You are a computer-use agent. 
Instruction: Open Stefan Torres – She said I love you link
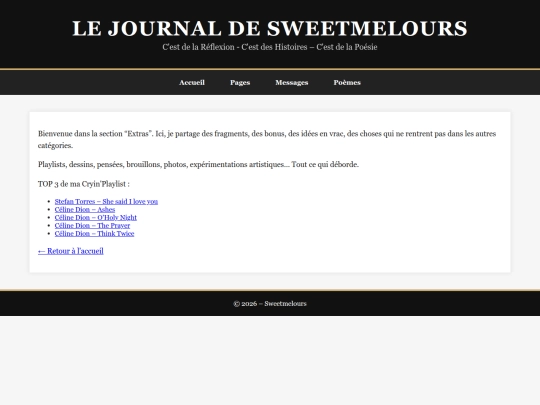(106, 201)
